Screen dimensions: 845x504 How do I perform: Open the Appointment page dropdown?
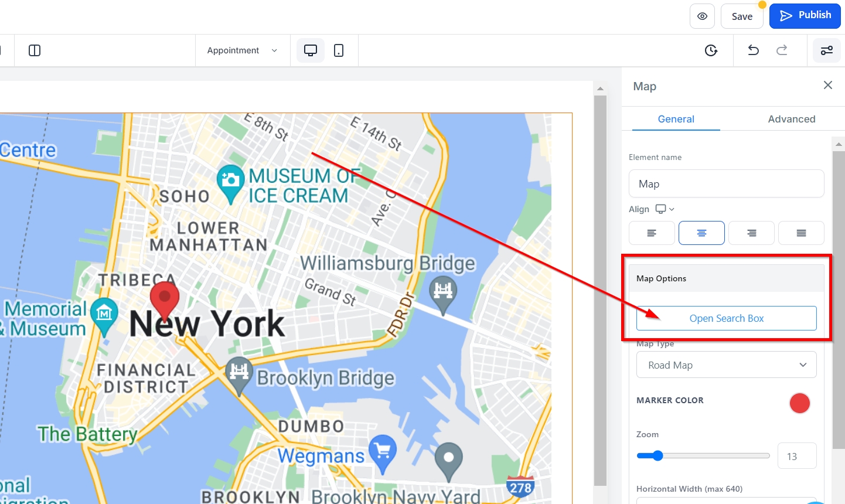[242, 50]
